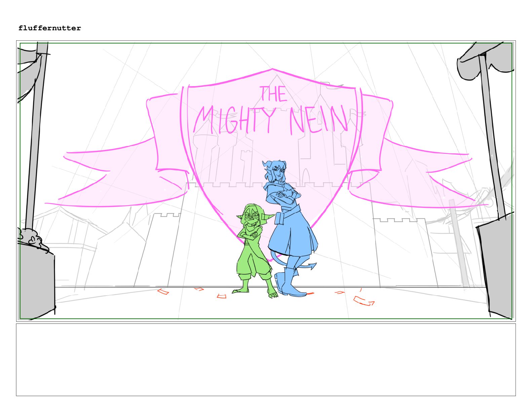Click the word THE on banner

click(x=273, y=94)
